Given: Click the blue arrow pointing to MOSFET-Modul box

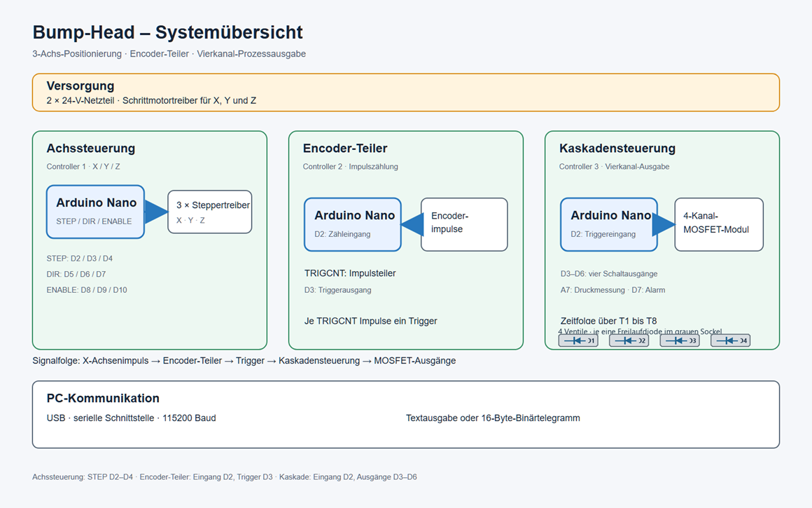Looking at the screenshot, I should pos(664,224).
